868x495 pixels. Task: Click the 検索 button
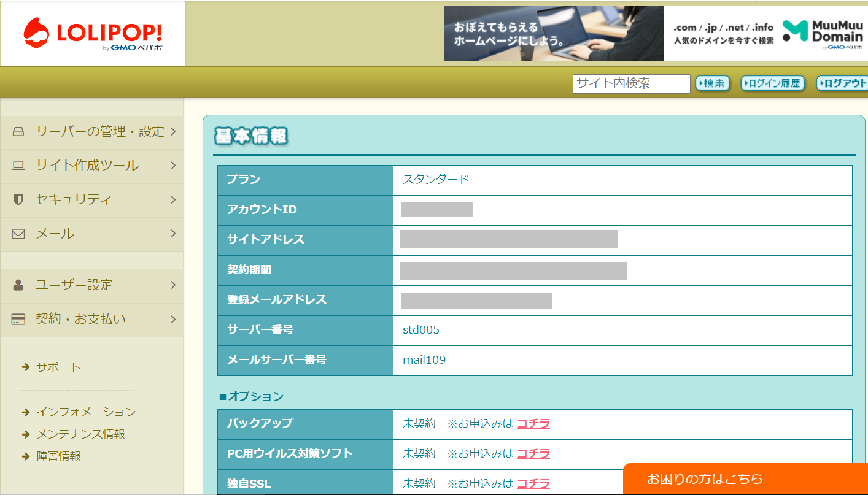[x=713, y=83]
